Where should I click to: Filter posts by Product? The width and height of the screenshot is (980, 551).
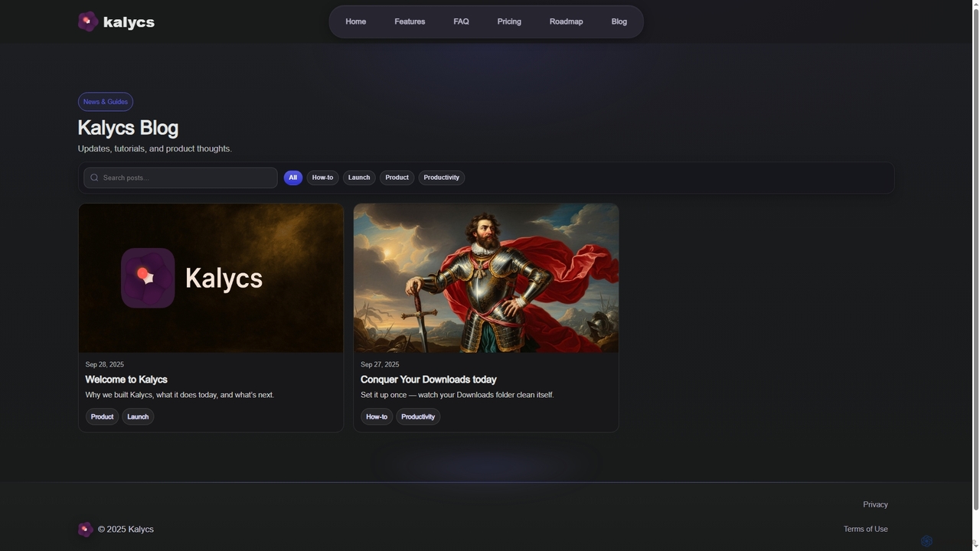coord(397,178)
